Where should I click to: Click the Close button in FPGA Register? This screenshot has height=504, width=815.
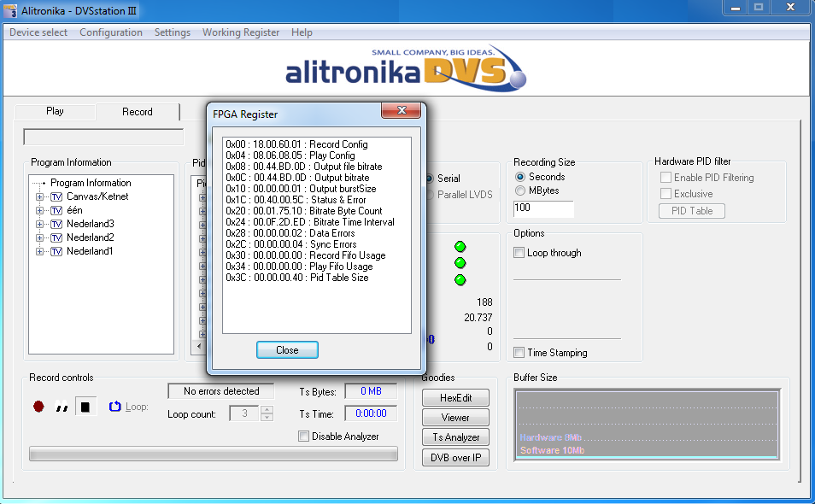287,350
